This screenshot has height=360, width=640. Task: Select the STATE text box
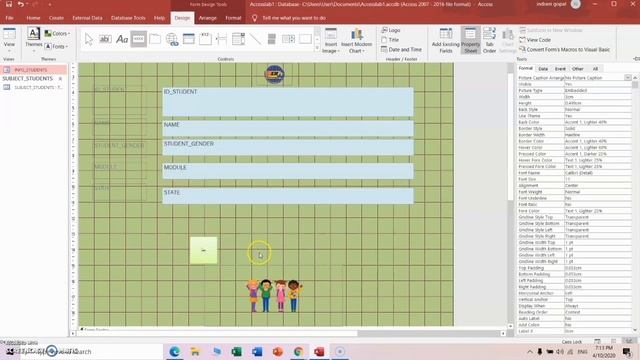288,196
